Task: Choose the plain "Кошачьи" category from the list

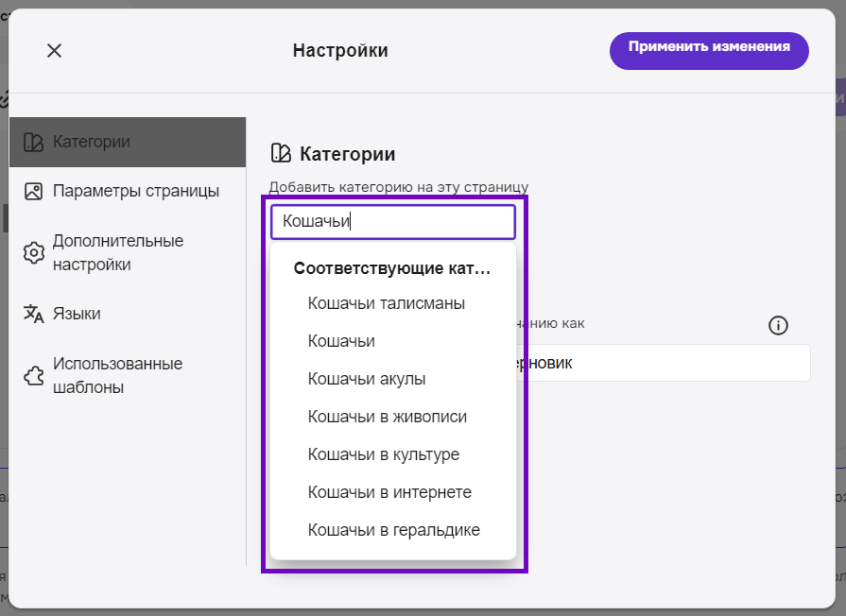Action: point(341,341)
